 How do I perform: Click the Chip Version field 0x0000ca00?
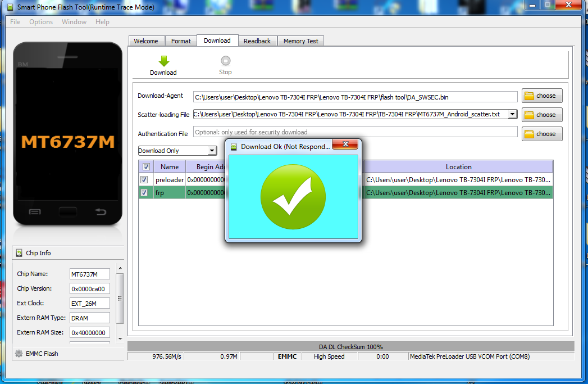[x=90, y=288]
